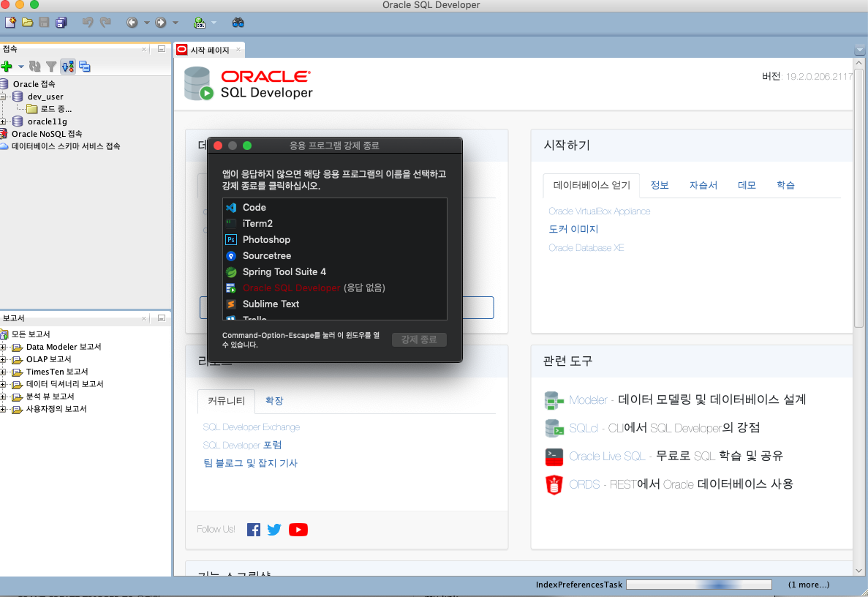Open the 도커 이미지 link
Viewport: 868px width, 597px height.
click(573, 229)
